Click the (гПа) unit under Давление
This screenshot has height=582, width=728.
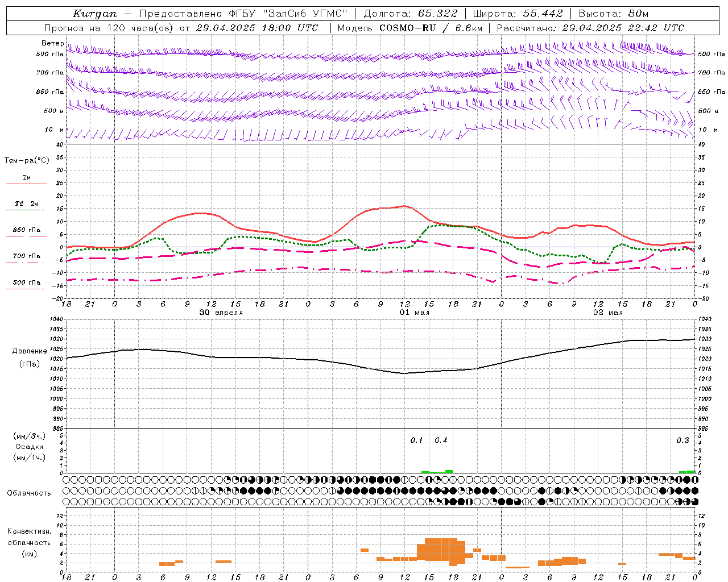[x=30, y=364]
